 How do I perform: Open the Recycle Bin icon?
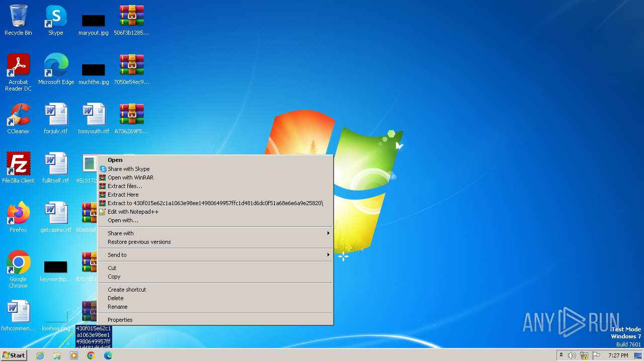pyautogui.click(x=18, y=20)
